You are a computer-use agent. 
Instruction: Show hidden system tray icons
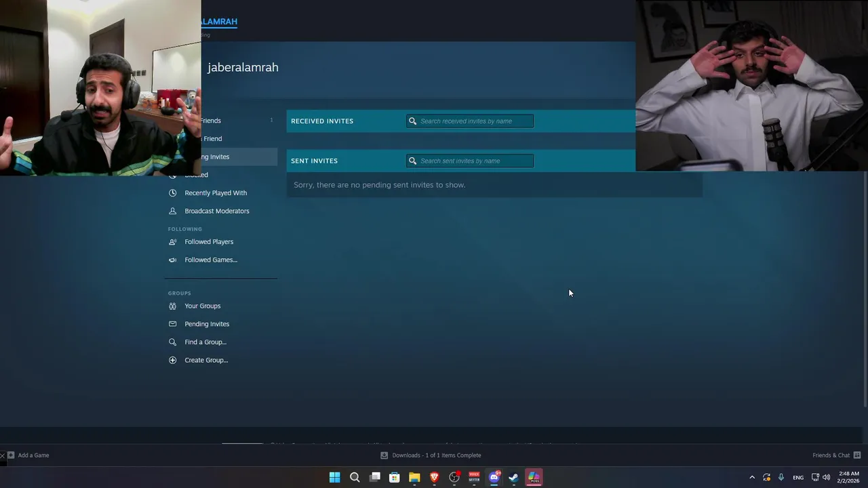coord(752,477)
